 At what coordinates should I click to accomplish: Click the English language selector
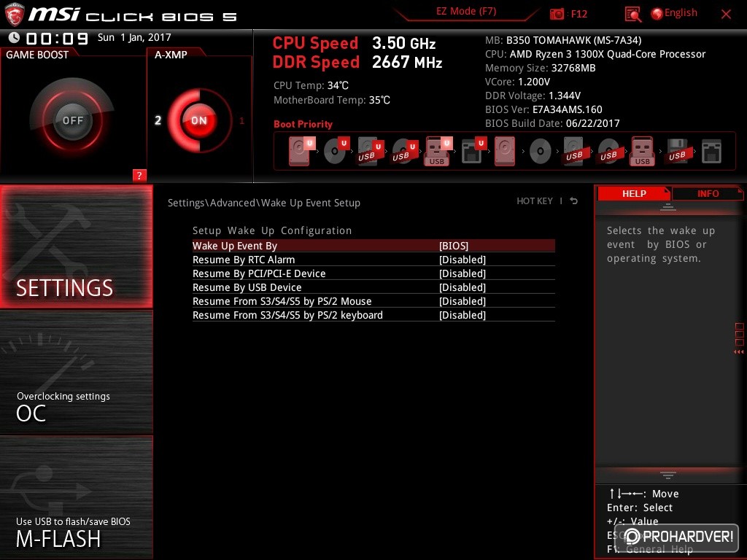coord(681,13)
